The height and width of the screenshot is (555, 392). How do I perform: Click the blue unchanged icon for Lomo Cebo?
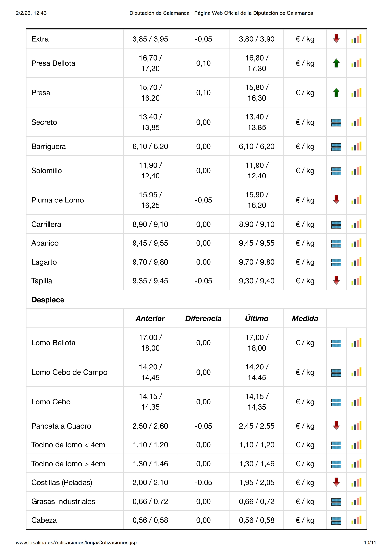336,402
